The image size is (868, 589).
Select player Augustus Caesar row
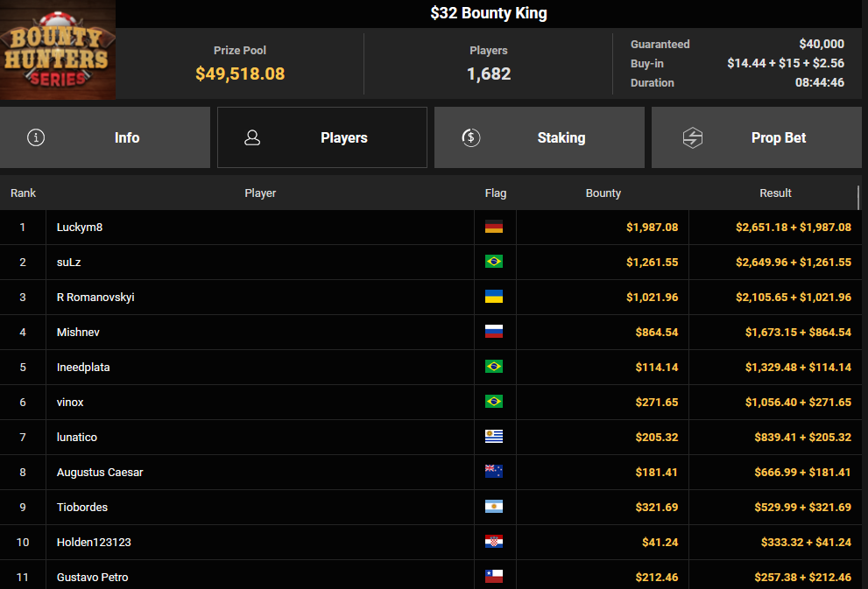pos(100,473)
